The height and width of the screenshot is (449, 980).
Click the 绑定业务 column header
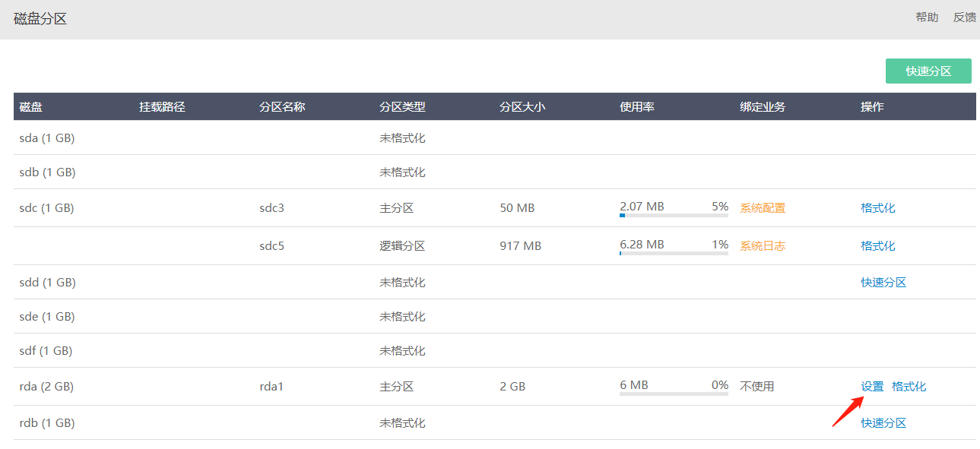(763, 106)
